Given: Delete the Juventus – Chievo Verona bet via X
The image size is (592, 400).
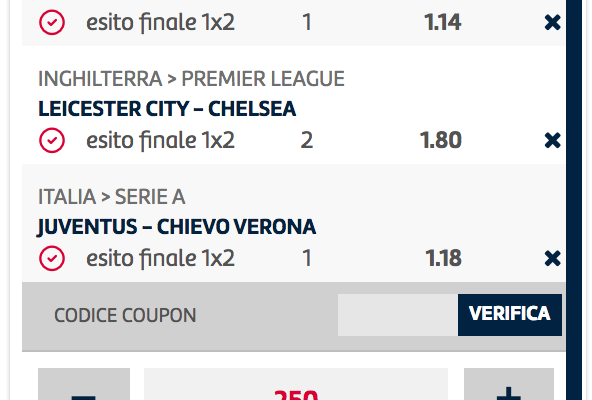Looking at the screenshot, I should click(552, 259).
